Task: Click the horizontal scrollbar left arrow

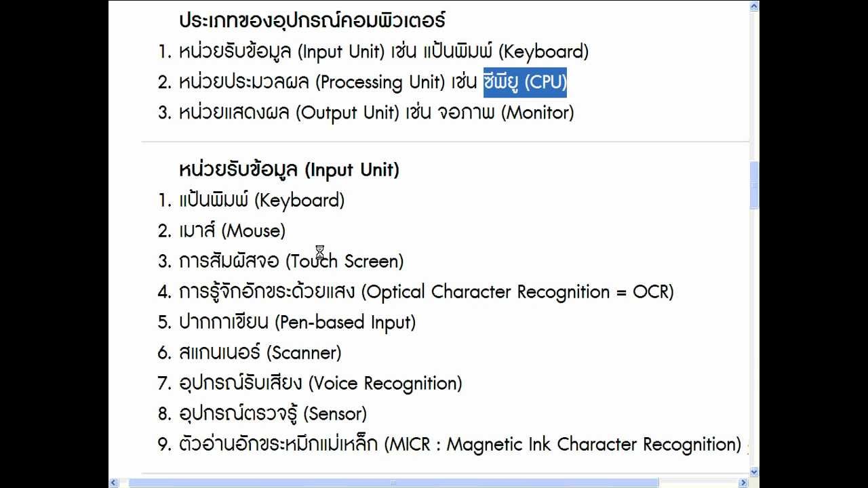Action: tap(114, 483)
